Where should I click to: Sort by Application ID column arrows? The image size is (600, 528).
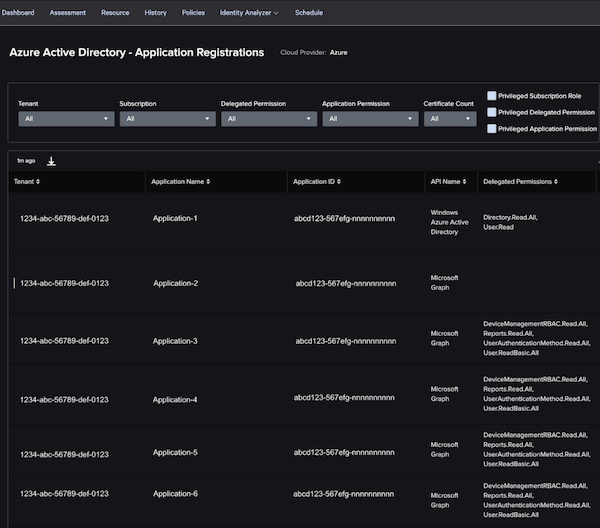(x=339, y=182)
